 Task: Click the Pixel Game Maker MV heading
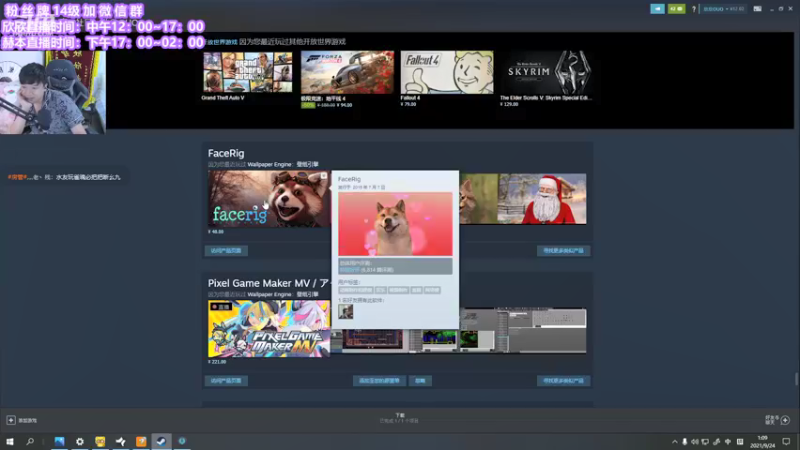(x=268, y=283)
